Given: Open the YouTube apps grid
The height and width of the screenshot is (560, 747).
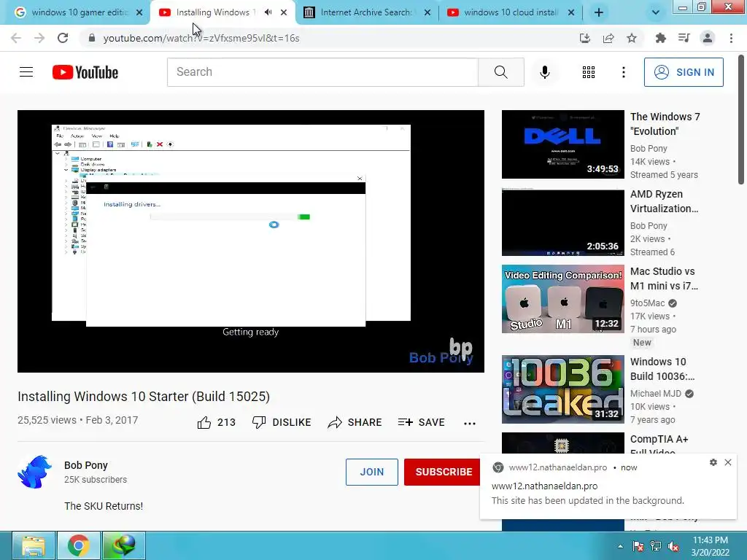Looking at the screenshot, I should pos(589,72).
